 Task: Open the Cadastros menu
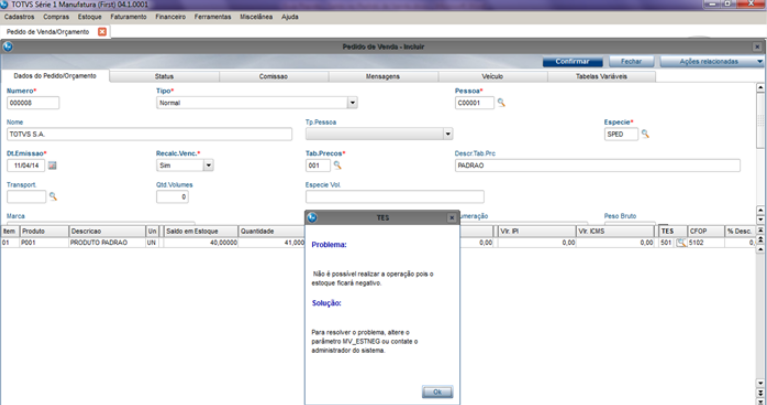pyautogui.click(x=19, y=17)
